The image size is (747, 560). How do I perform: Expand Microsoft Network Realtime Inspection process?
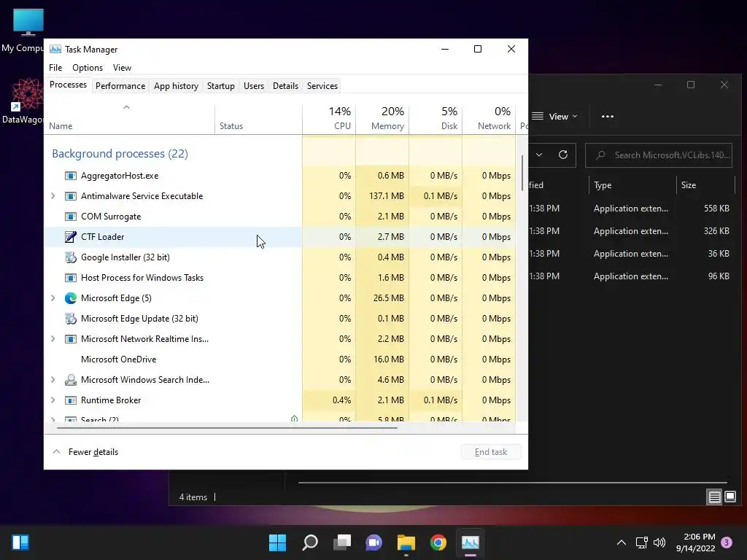(53, 339)
